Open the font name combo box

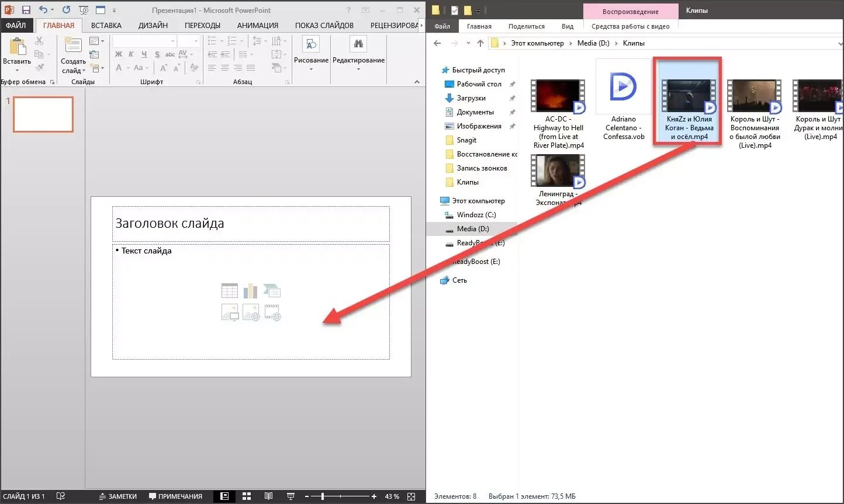[144, 41]
